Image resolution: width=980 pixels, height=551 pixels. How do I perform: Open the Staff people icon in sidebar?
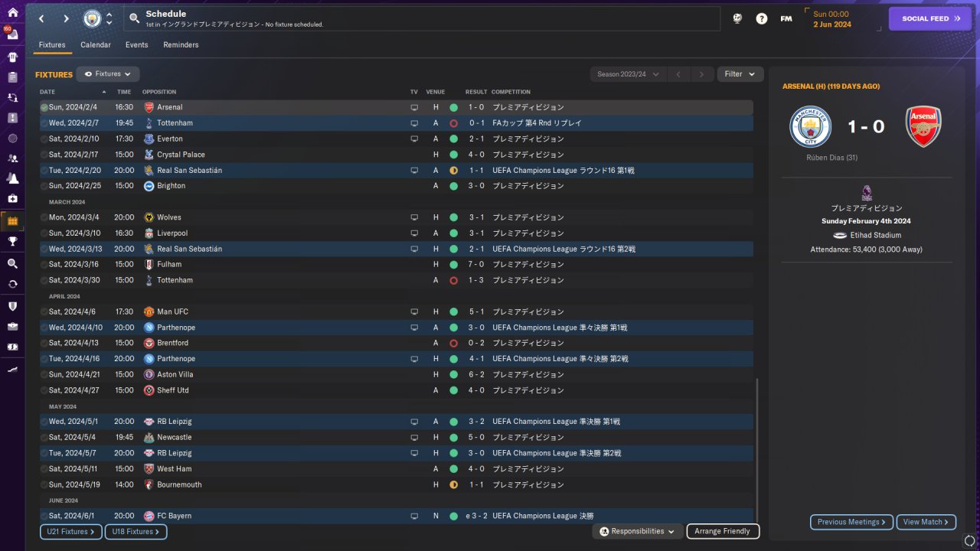(x=12, y=158)
